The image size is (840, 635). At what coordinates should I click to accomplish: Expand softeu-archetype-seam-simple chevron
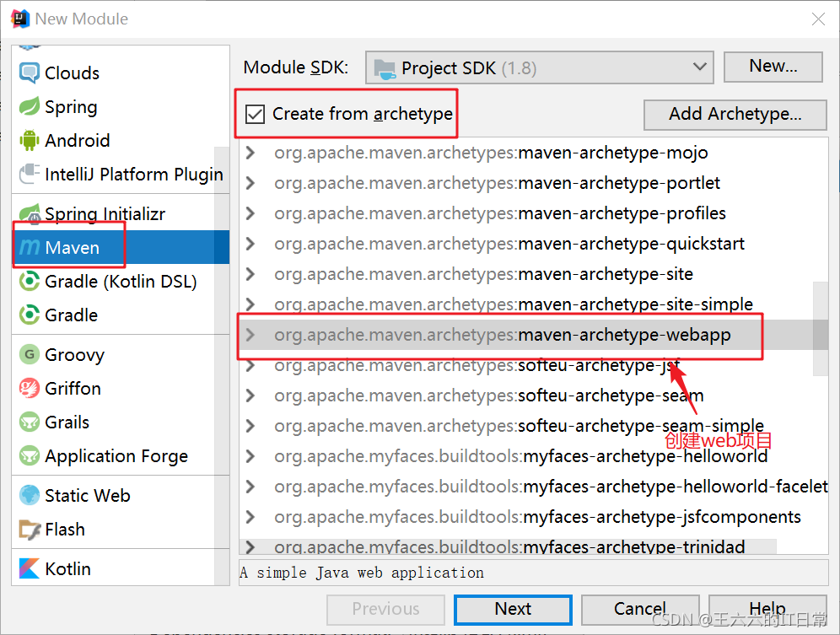(x=250, y=426)
